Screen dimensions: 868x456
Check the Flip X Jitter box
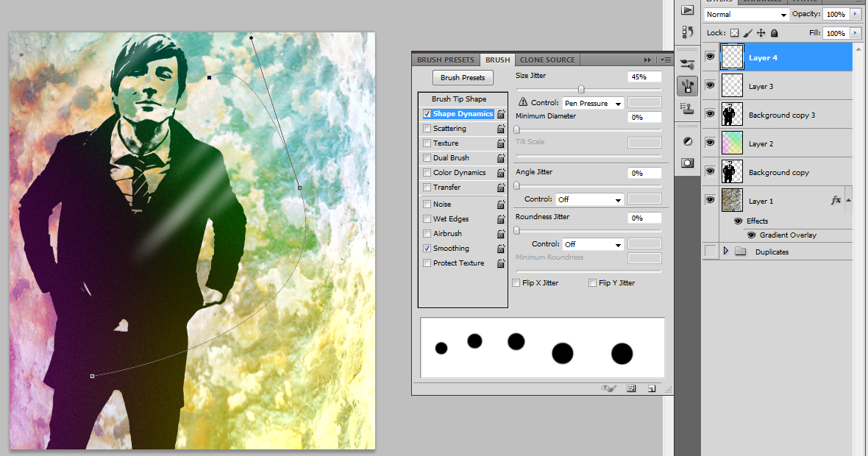pyautogui.click(x=516, y=282)
